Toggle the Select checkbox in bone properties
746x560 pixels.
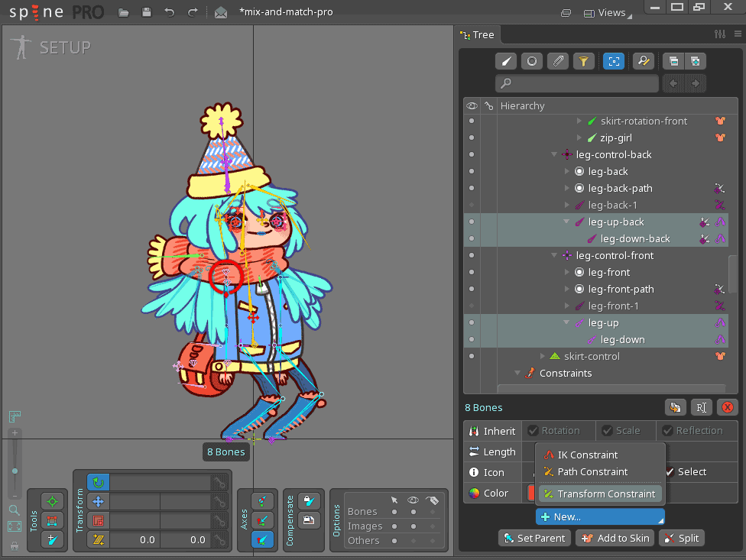[670, 472]
